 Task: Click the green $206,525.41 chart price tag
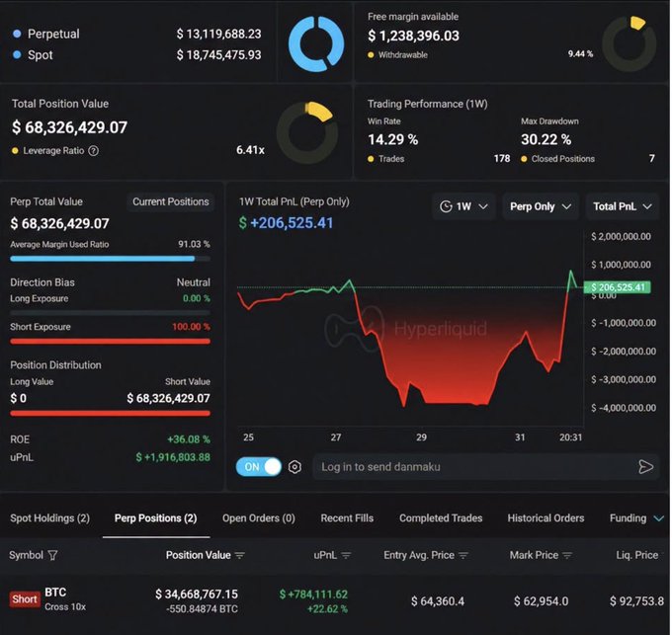coord(618,287)
